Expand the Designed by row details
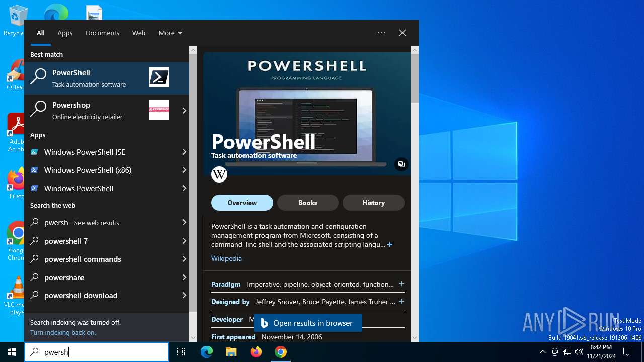The width and height of the screenshot is (644, 362). 401,302
